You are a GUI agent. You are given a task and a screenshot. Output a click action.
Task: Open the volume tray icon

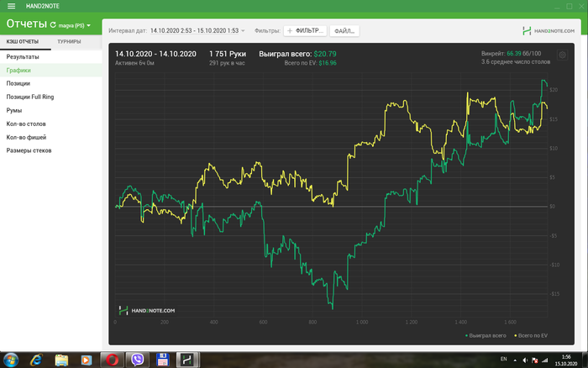[525, 360]
